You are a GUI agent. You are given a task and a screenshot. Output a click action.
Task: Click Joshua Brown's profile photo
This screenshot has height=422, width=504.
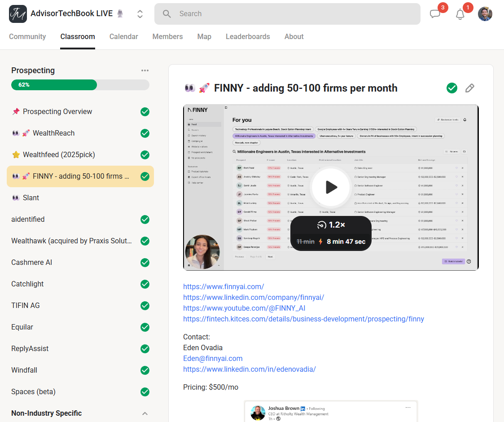[x=258, y=413]
